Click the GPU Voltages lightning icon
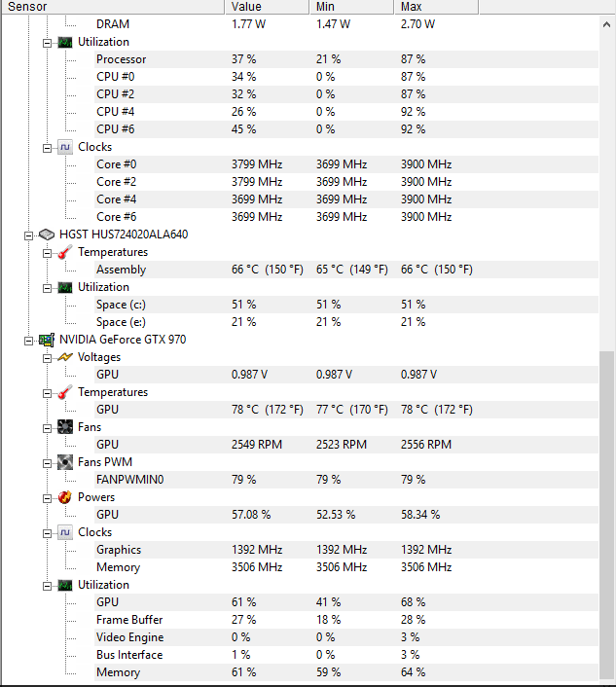 tap(65, 357)
